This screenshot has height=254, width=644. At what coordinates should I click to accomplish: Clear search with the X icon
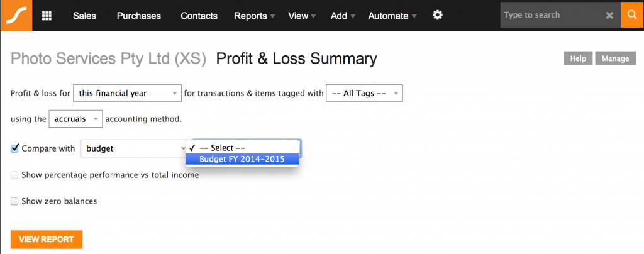pos(609,16)
